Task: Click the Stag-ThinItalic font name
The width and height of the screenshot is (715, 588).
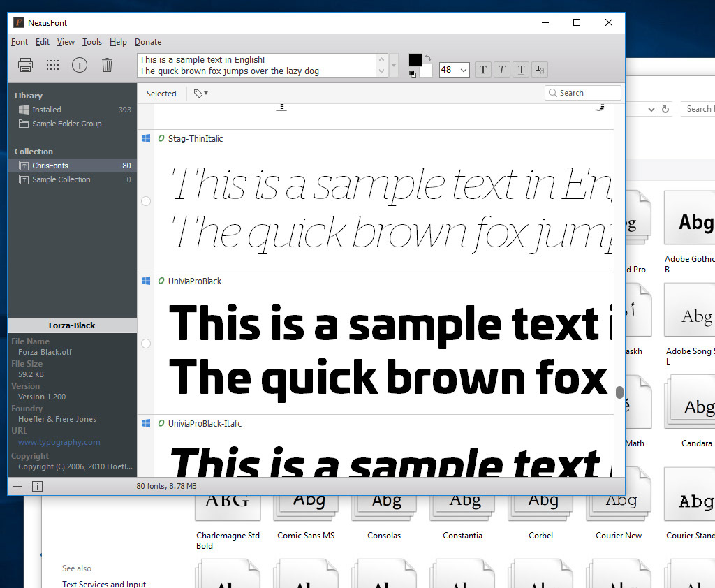Action: point(196,139)
